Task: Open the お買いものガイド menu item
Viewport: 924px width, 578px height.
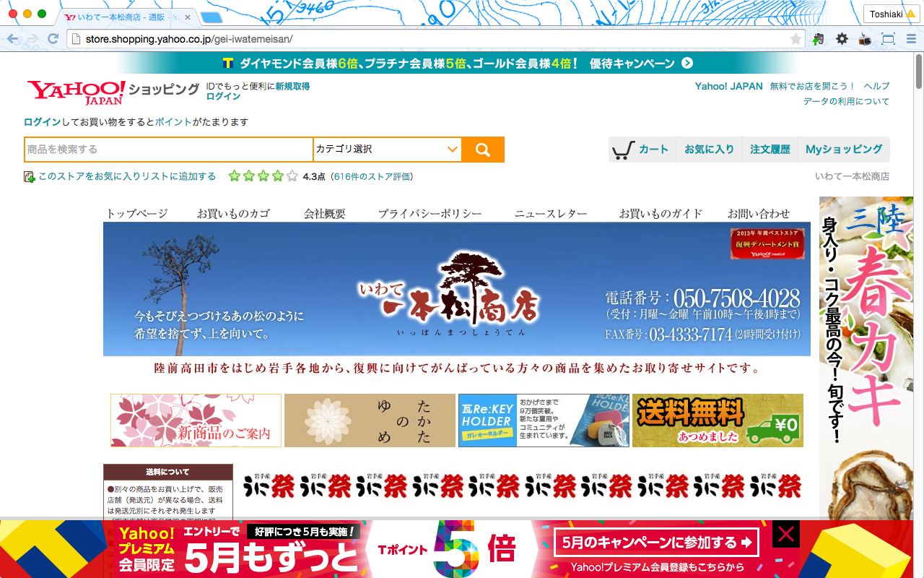Action: click(x=661, y=213)
